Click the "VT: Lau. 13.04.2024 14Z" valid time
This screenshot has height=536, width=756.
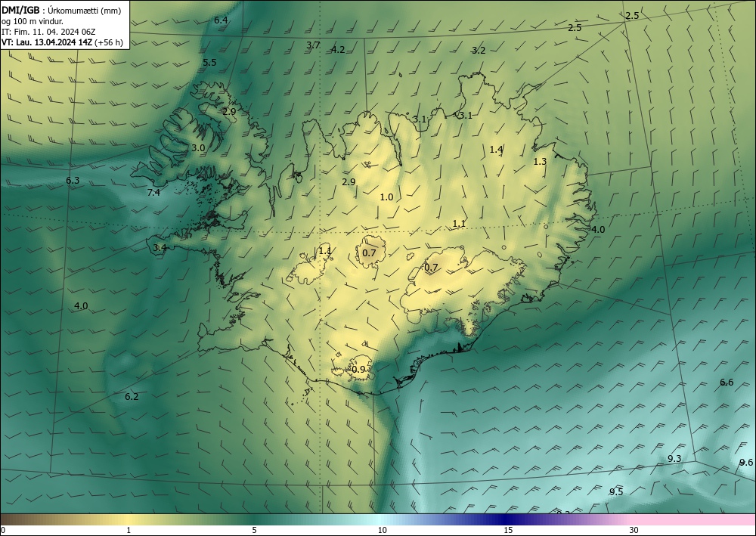click(47, 42)
